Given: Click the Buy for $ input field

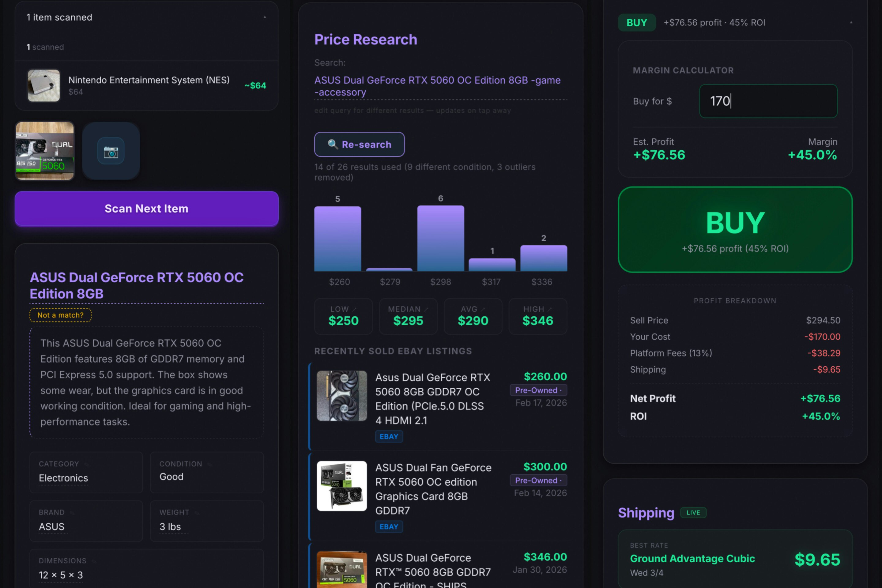Looking at the screenshot, I should coord(768,101).
